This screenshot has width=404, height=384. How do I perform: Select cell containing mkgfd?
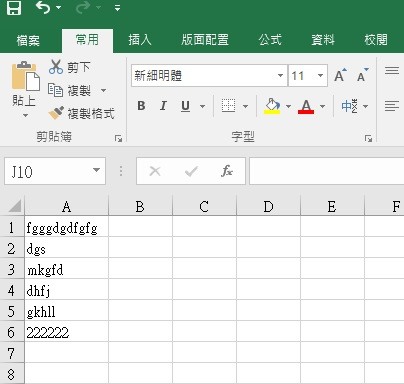point(66,269)
